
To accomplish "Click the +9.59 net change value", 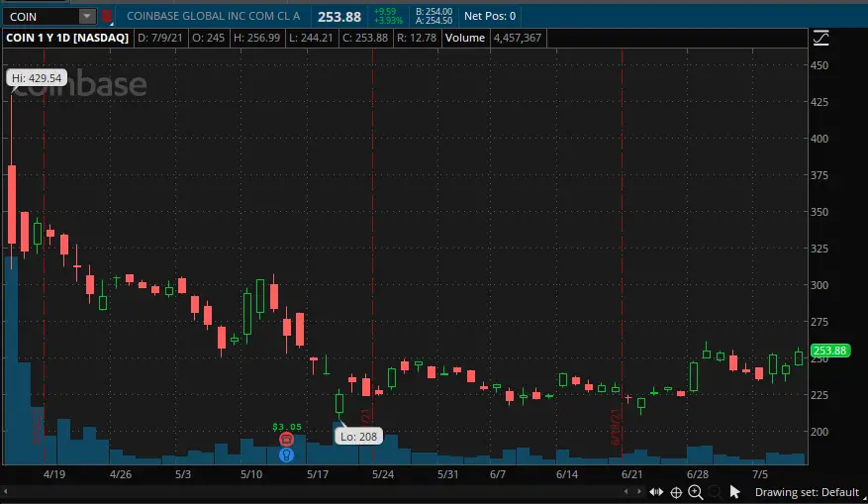I will 385,11.
